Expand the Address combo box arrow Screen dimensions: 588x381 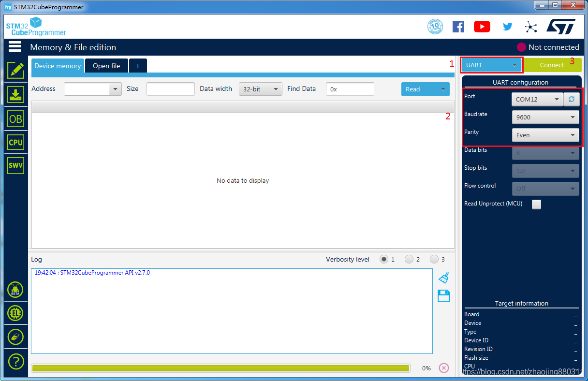pos(116,89)
